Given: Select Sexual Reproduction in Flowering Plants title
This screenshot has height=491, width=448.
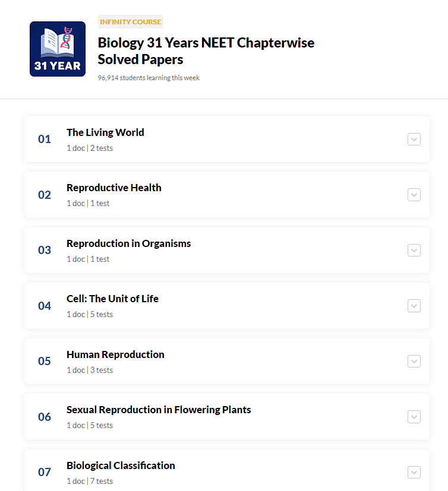Looking at the screenshot, I should coord(159,410).
